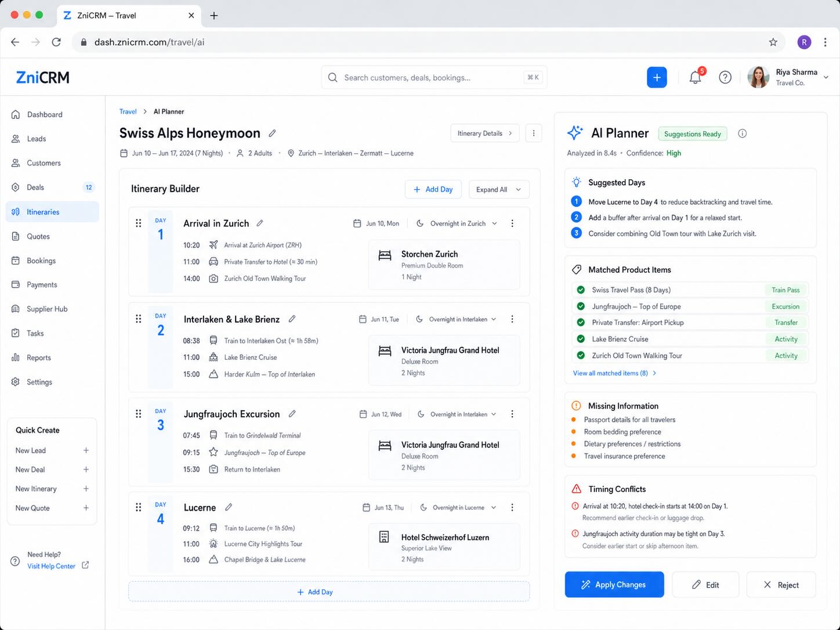Select New Quote plus in Quick Create
Screen dimensions: 840x630
tap(86, 508)
